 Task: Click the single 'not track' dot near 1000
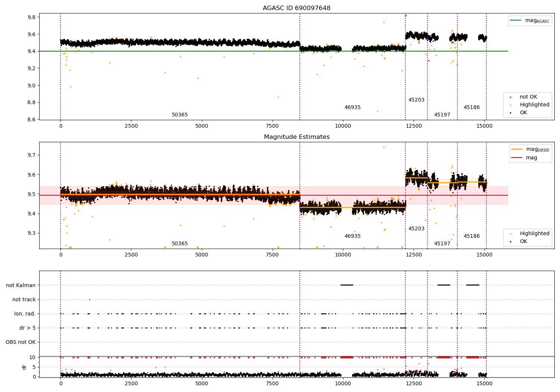90,299
